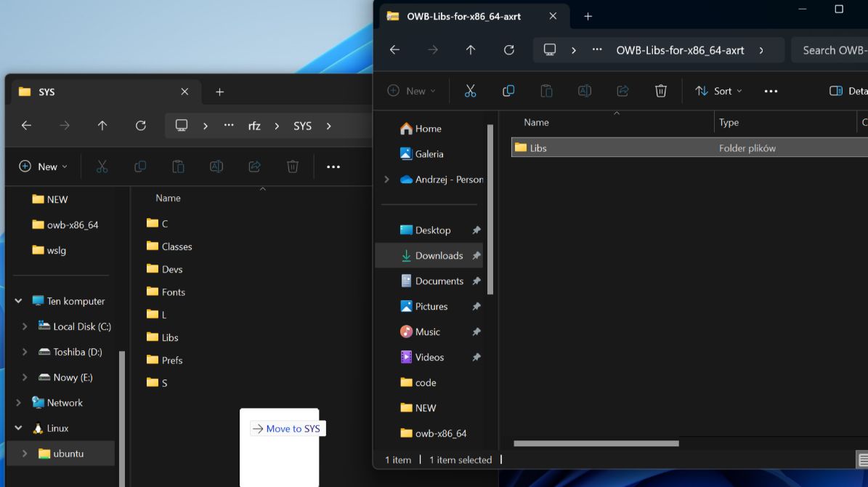The width and height of the screenshot is (868, 487).
Task: Go up one level in the SYS window
Action: (x=102, y=126)
